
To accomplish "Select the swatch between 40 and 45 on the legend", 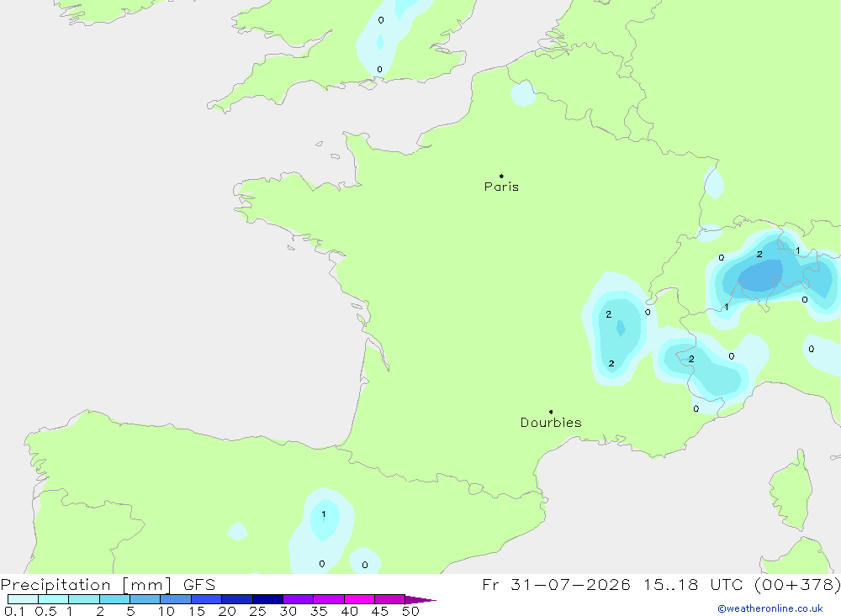I will pyautogui.click(x=359, y=599).
